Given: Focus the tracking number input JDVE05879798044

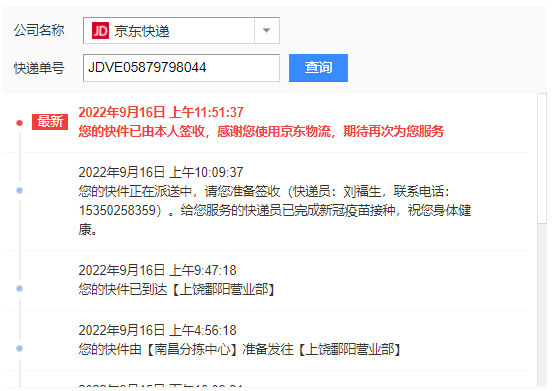Looking at the screenshot, I should (181, 68).
